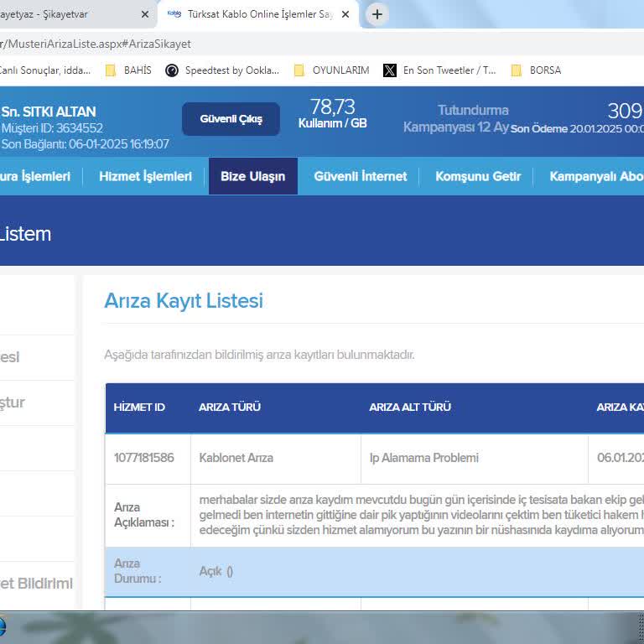Viewport: 644px width, 644px height.
Task: Open the sidebar item ending Bildirimi
Action: click(36, 584)
